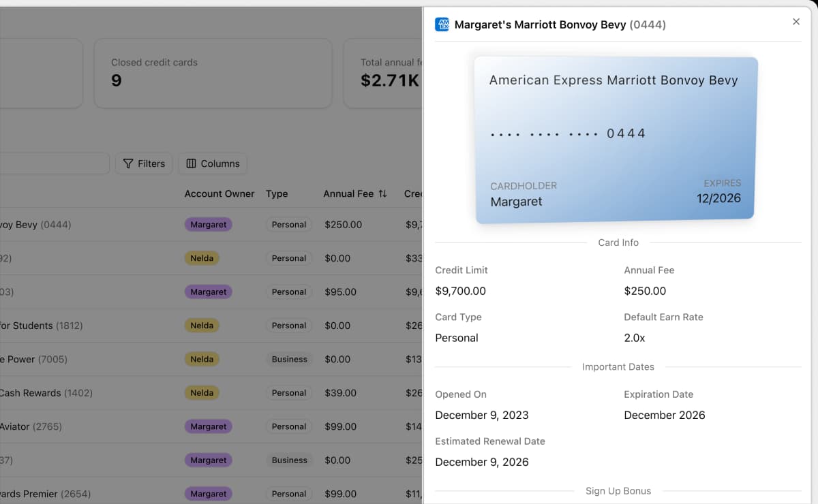Click $99.00 fee in Premier (2654) row
This screenshot has width=818, height=504.
tap(341, 494)
